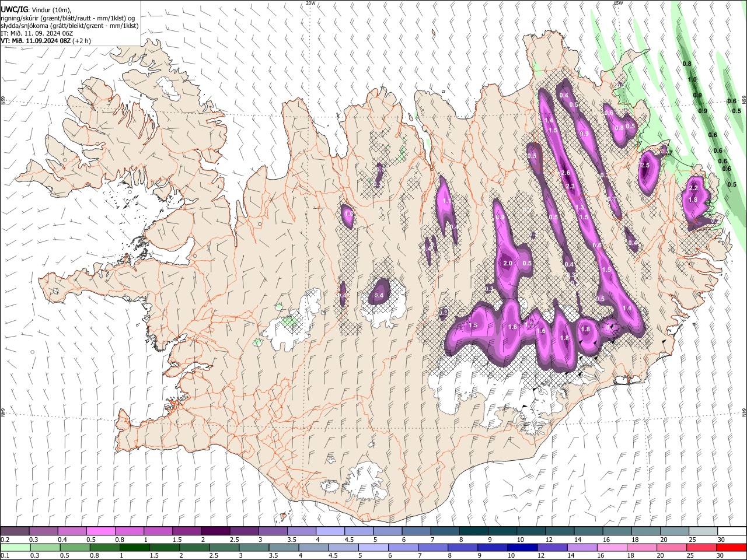Click the '15W' longitude label
The width and height of the screenshot is (747, 560).
[x=618, y=3]
